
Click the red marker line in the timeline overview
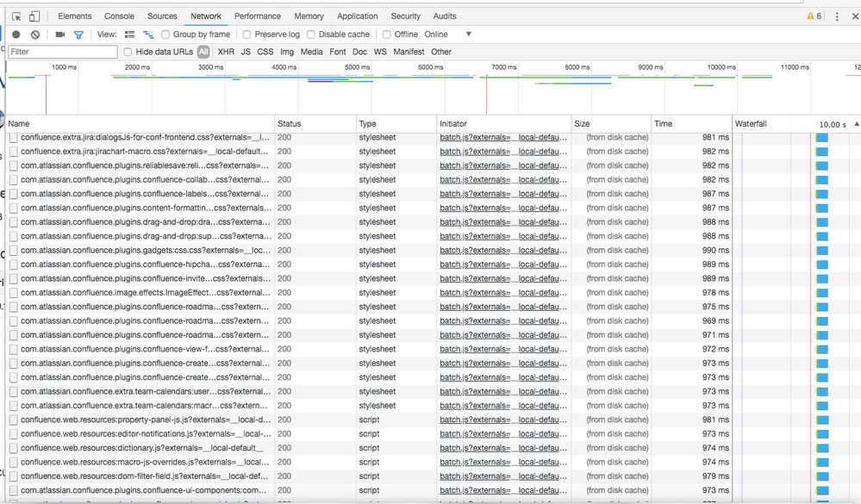[x=486, y=93]
